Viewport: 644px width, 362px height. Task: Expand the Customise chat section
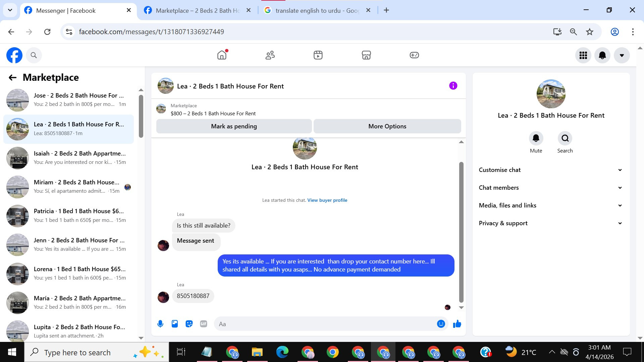(550, 170)
